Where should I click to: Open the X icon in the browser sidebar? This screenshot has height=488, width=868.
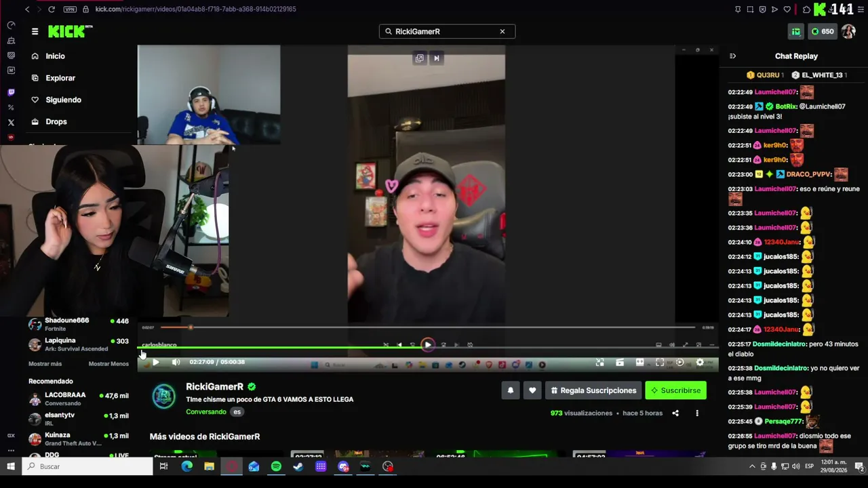11,123
